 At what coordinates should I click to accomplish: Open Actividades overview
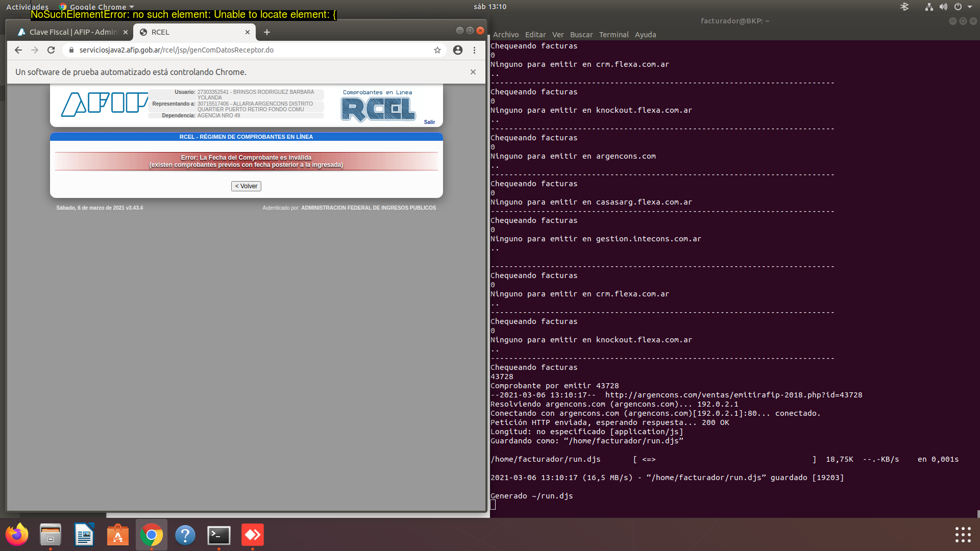pos(27,7)
